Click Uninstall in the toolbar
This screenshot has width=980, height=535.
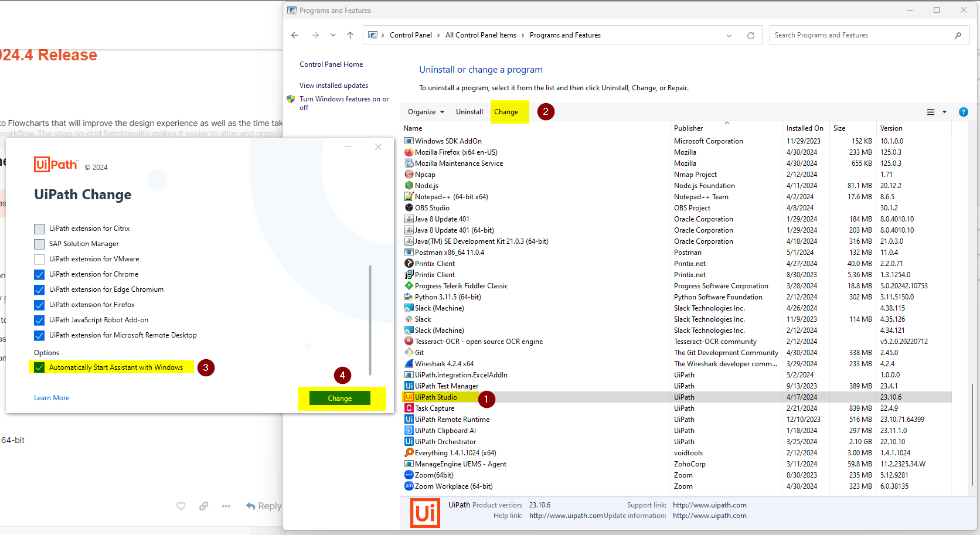pos(469,112)
